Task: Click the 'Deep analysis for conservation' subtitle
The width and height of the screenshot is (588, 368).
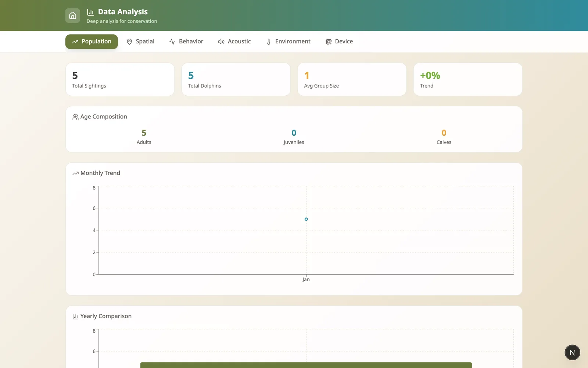Action: 122,21
